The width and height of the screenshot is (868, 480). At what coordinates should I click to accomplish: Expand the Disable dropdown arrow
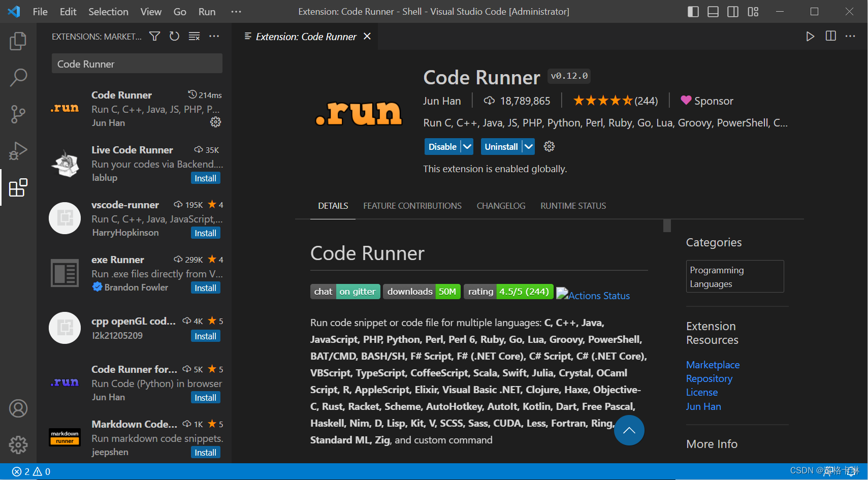(467, 147)
